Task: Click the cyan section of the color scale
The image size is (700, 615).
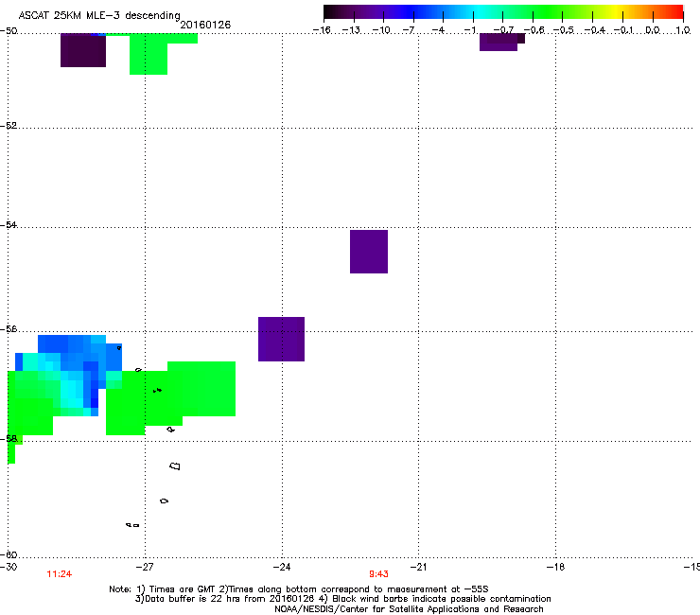Action: tap(478, 12)
